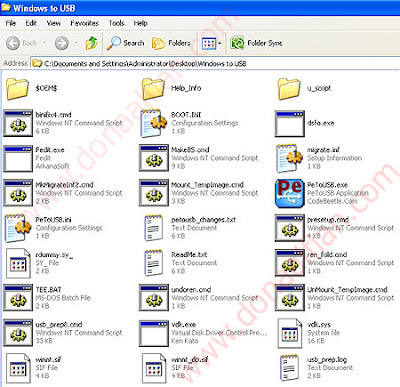
Task: Select the UnMount_TempImage.cmd icon
Action: pyautogui.click(x=290, y=298)
